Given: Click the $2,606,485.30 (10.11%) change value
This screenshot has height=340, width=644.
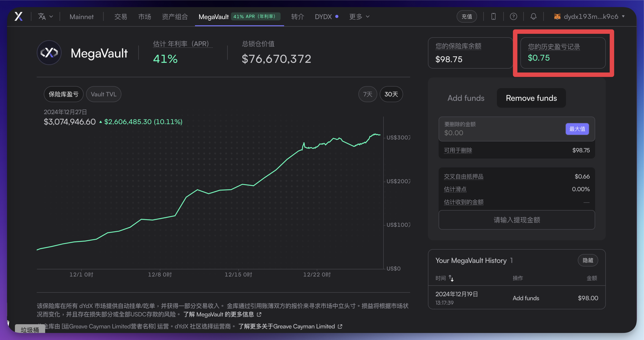Looking at the screenshot, I should click(x=143, y=122).
